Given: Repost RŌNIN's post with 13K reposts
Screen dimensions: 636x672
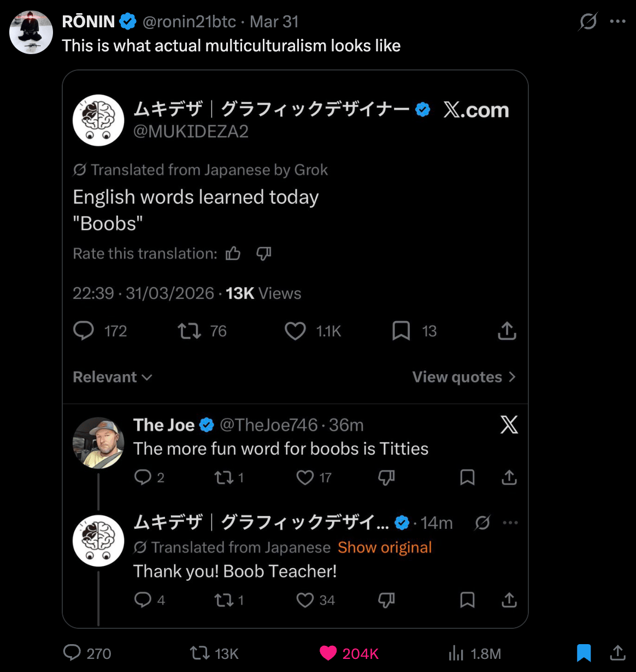Looking at the screenshot, I should pyautogui.click(x=199, y=653).
